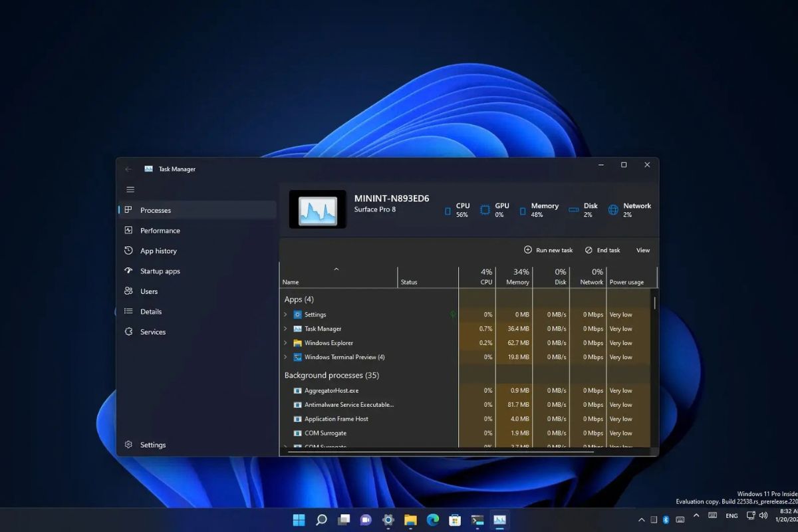798x532 pixels.
Task: Click the End task button
Action: 602,250
